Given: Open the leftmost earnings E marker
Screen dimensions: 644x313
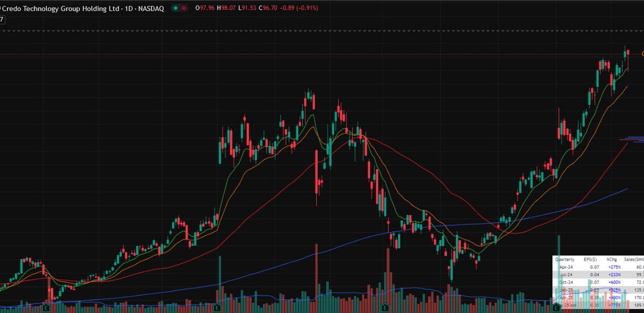Looking at the screenshot, I should tap(47, 308).
